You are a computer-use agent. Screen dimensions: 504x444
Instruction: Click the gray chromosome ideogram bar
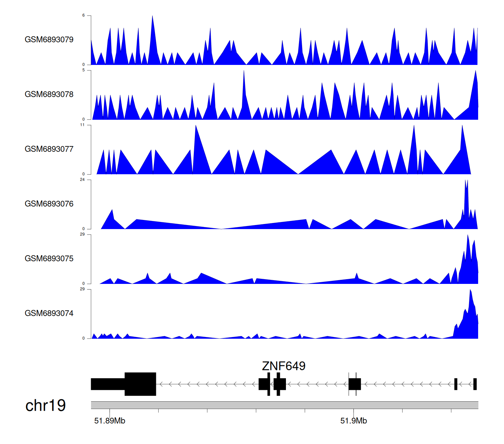(x=284, y=405)
